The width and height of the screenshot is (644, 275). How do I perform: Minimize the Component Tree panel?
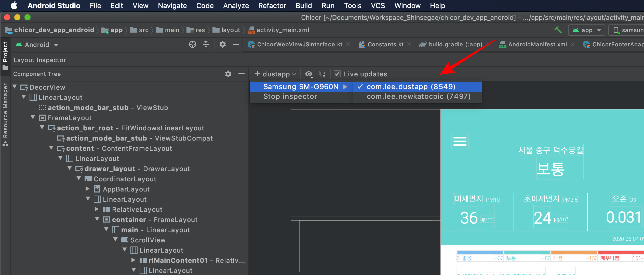(x=241, y=74)
